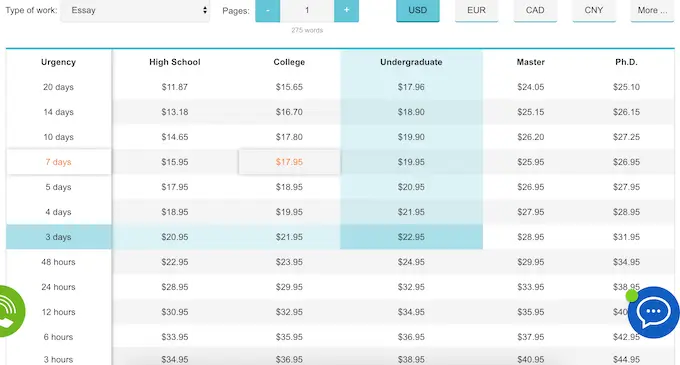Viewport: 680px width, 365px height.
Task: Increase pages with the plus button
Action: point(346,10)
